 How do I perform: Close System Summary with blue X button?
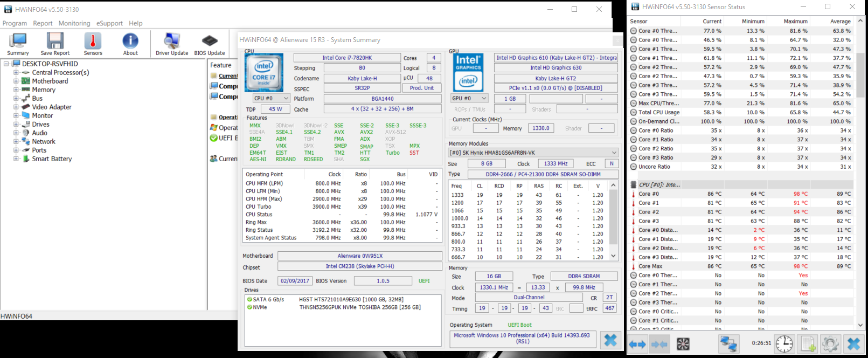(610, 340)
